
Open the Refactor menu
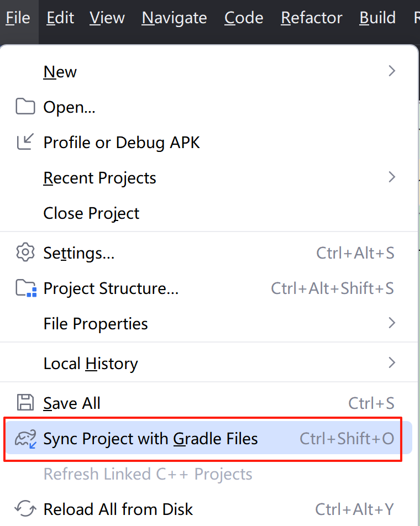[311, 18]
